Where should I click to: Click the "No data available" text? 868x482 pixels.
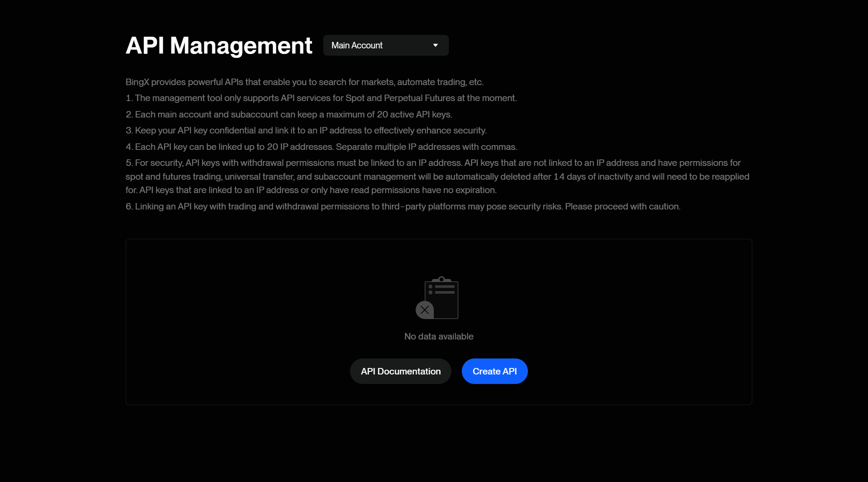pos(439,336)
